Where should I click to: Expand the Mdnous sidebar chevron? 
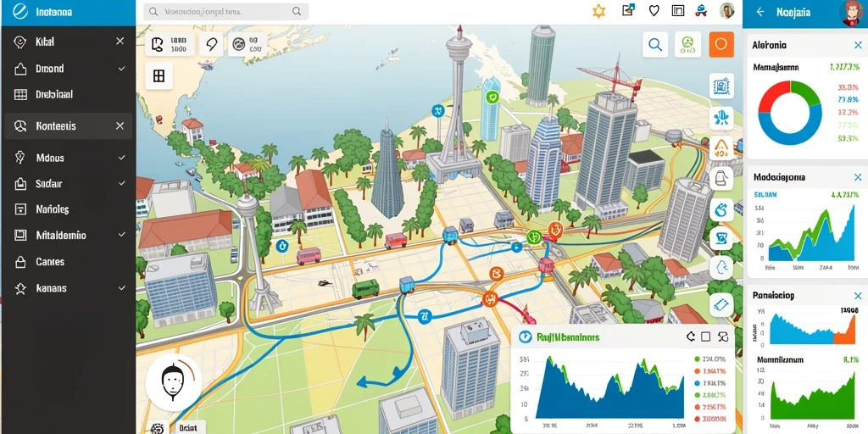click(x=121, y=158)
